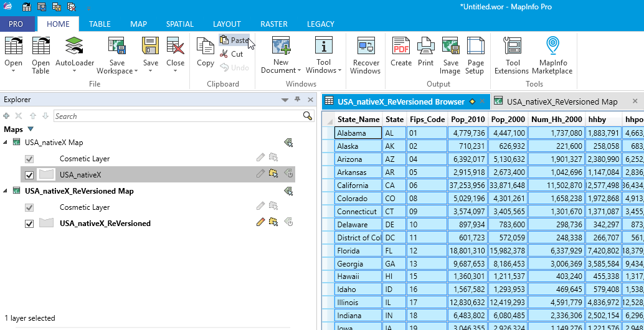
Task: Open the MapInfo Marketplace icon
Action: (x=552, y=45)
